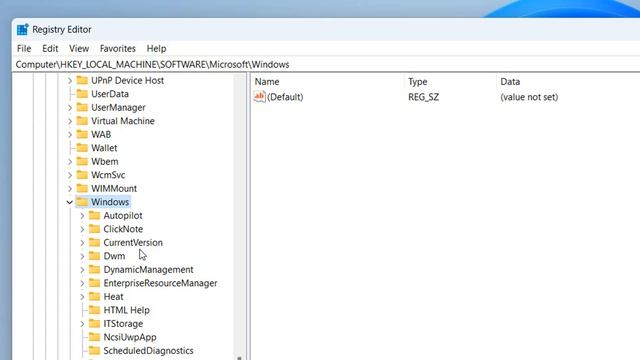The image size is (640, 360).
Task: Collapse the Windows key
Action: (x=70, y=202)
